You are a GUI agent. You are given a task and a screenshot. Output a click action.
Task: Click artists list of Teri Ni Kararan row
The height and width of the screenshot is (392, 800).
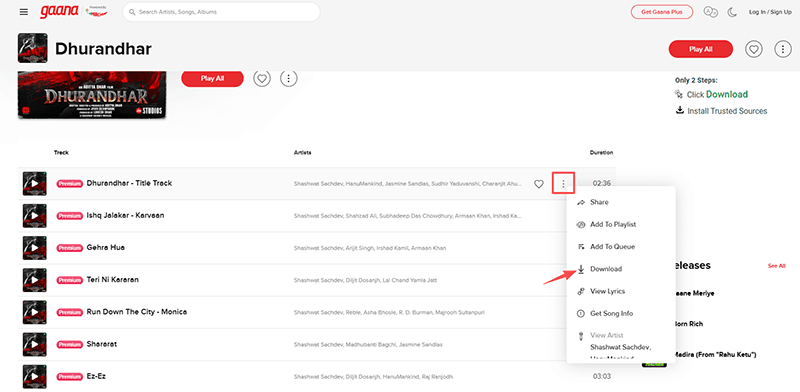(x=365, y=280)
